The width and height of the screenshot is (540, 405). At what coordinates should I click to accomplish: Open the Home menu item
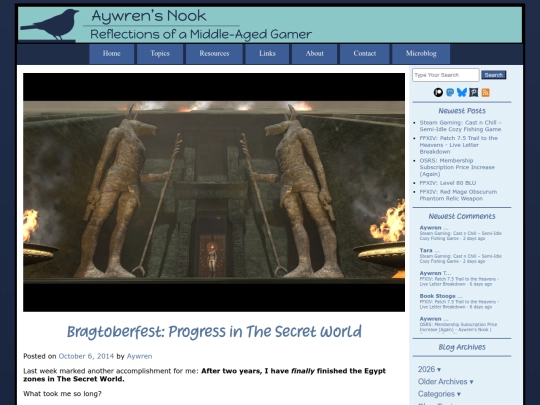112,54
